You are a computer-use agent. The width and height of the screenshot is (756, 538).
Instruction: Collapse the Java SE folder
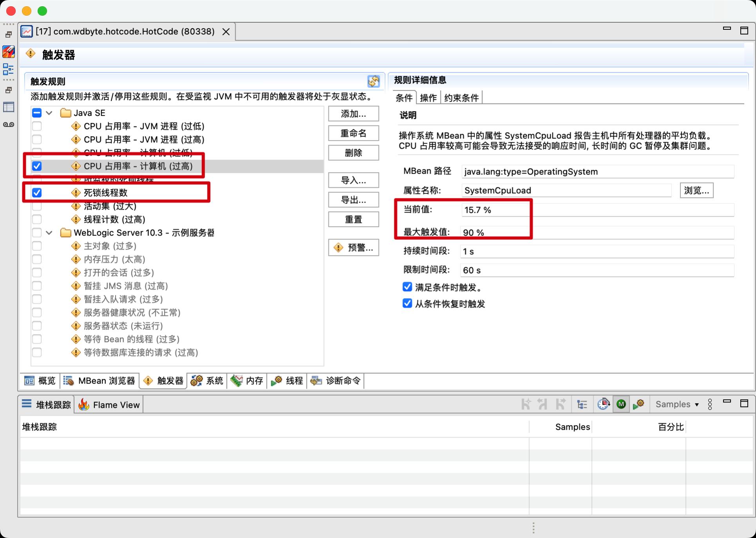tap(49, 113)
